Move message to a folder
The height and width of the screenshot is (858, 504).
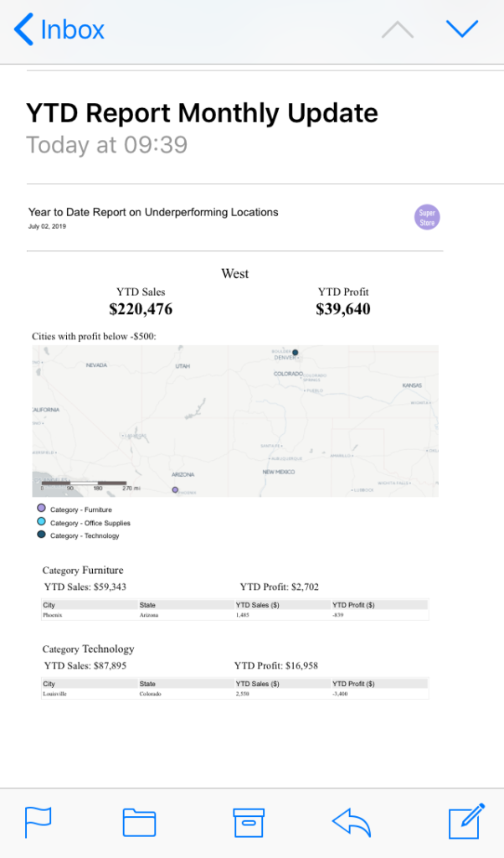coord(139,821)
